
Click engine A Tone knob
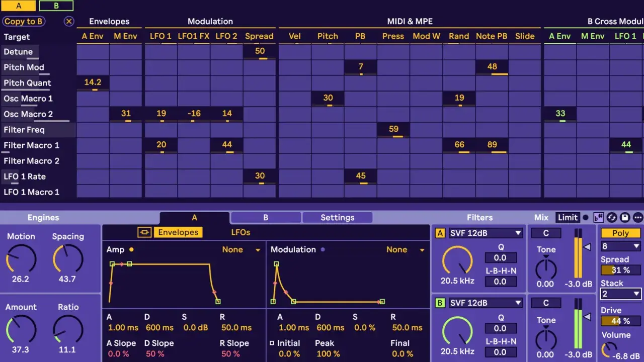[546, 268]
